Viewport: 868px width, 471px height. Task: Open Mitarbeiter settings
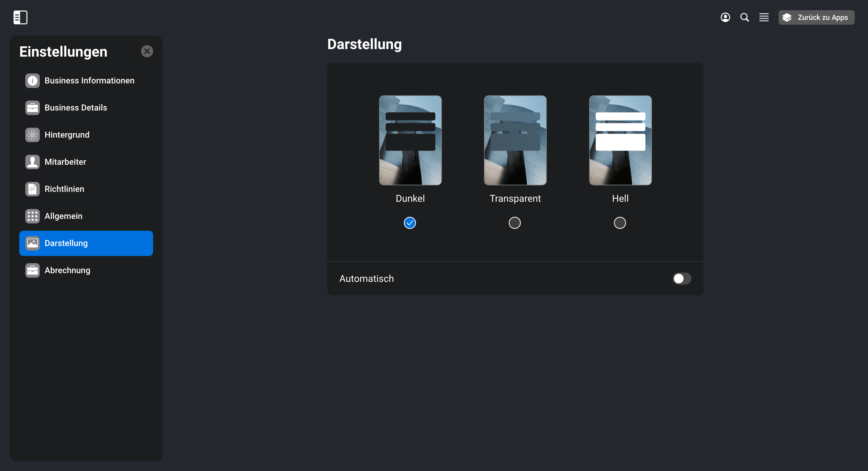click(86, 162)
